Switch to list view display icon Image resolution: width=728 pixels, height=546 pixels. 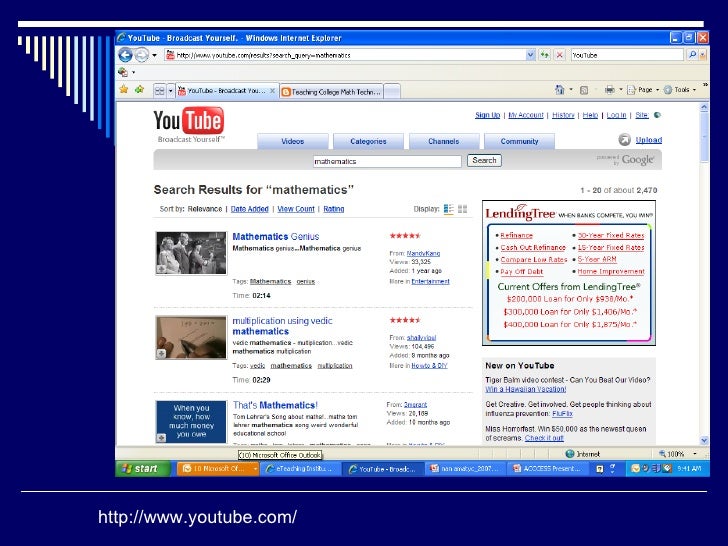448,209
